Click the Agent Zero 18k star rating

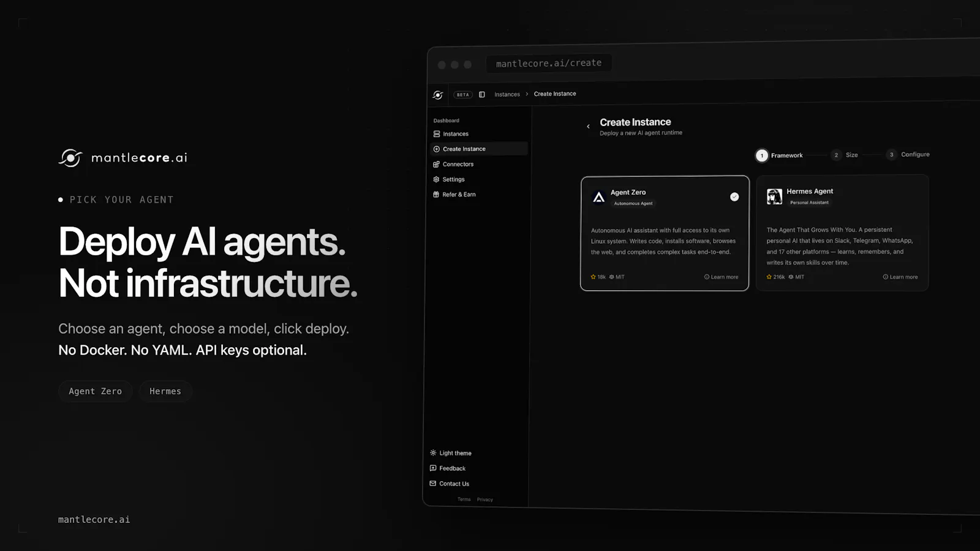point(598,277)
